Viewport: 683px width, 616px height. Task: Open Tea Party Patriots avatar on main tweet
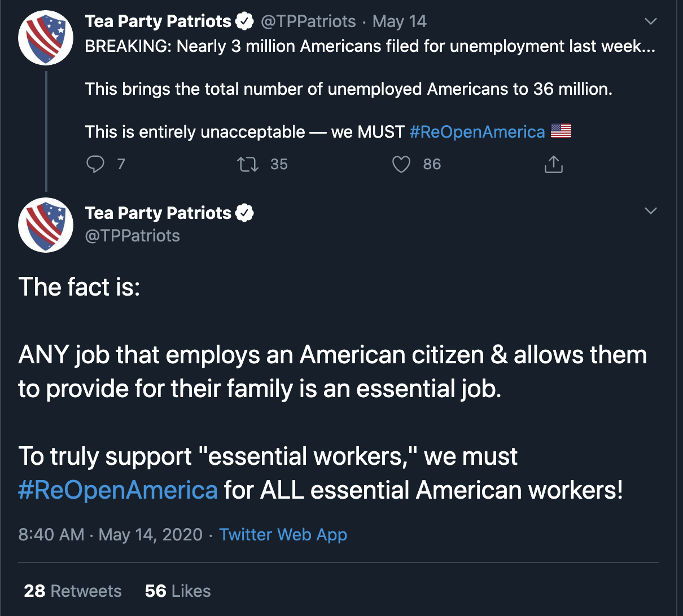[x=46, y=225]
